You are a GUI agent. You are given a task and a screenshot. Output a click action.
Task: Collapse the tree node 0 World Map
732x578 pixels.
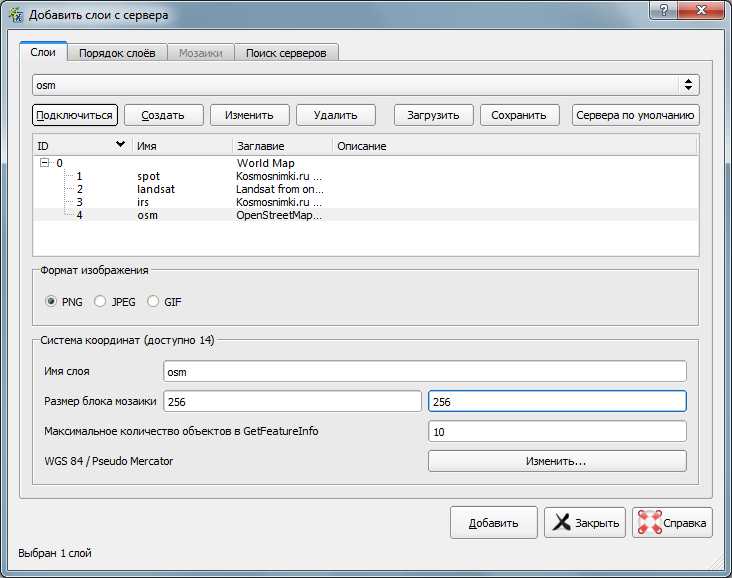tap(45, 162)
